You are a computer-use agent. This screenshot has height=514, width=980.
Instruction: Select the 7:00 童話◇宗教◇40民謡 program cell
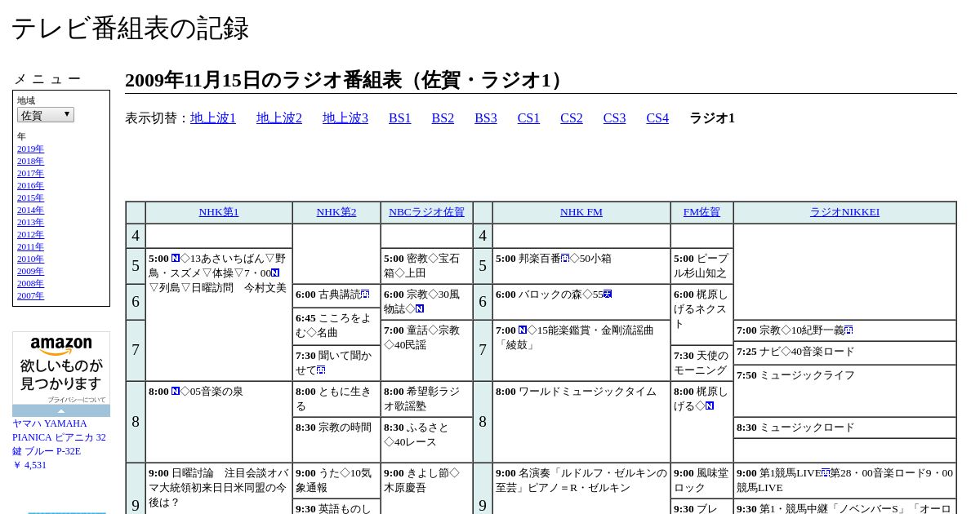(x=426, y=351)
